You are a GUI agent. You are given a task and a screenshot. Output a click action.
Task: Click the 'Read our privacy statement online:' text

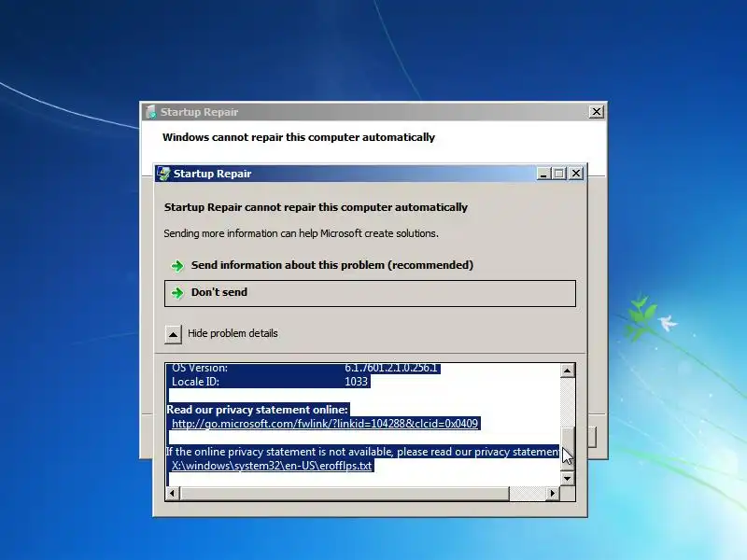tap(258, 410)
